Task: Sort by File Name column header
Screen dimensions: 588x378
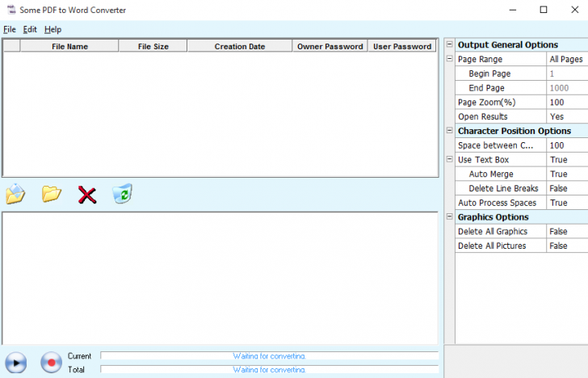Action: [69, 46]
